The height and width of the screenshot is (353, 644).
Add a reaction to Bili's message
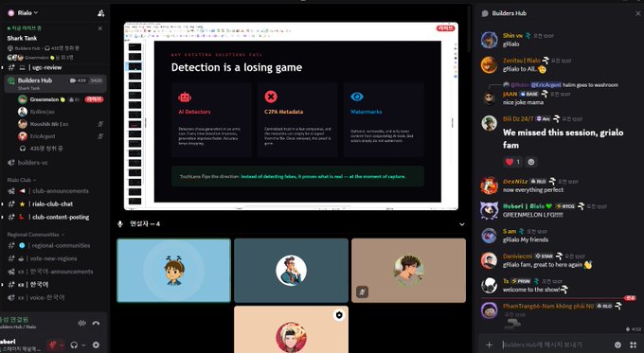tap(531, 162)
